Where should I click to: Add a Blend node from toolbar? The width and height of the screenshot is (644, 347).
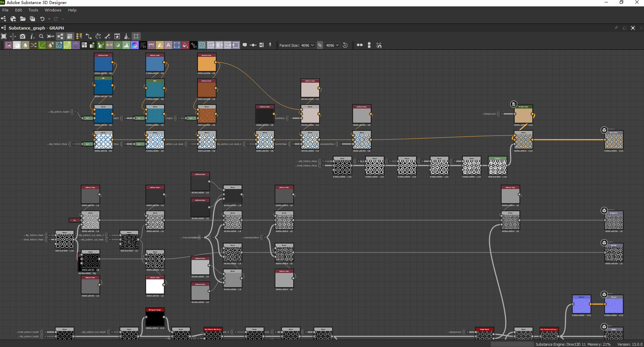17,45
